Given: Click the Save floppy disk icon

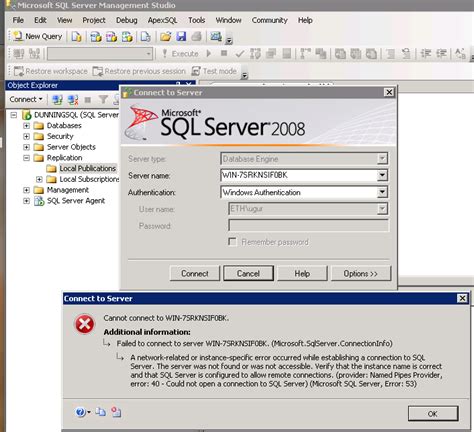Looking at the screenshot, I should pos(181,36).
